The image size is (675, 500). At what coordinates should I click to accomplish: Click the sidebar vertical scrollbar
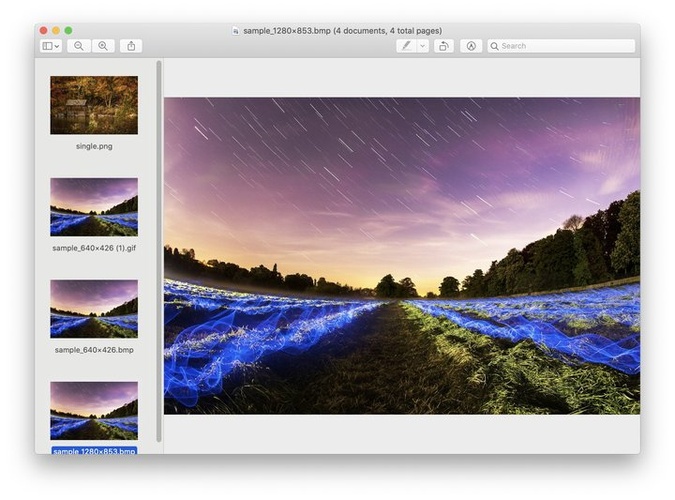(x=159, y=251)
